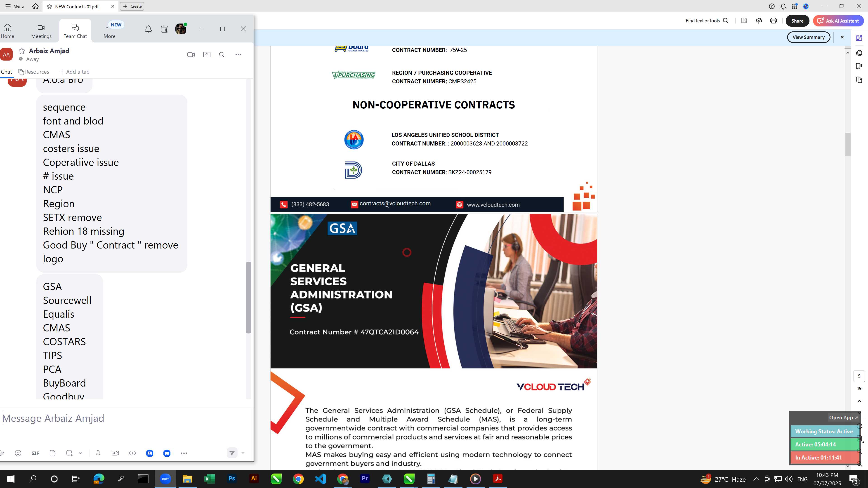868x488 pixels.
Task: Go to previous page arrow
Action: (859, 401)
